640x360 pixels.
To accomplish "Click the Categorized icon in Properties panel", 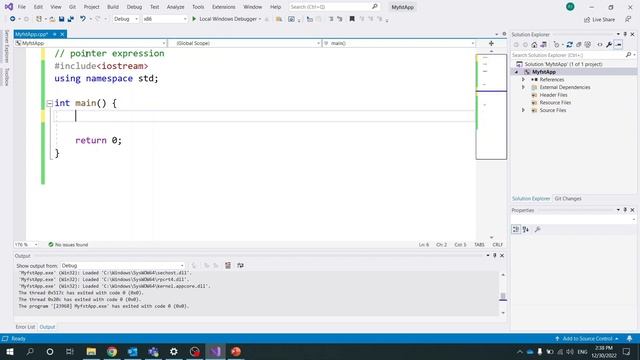I will coord(516,229).
